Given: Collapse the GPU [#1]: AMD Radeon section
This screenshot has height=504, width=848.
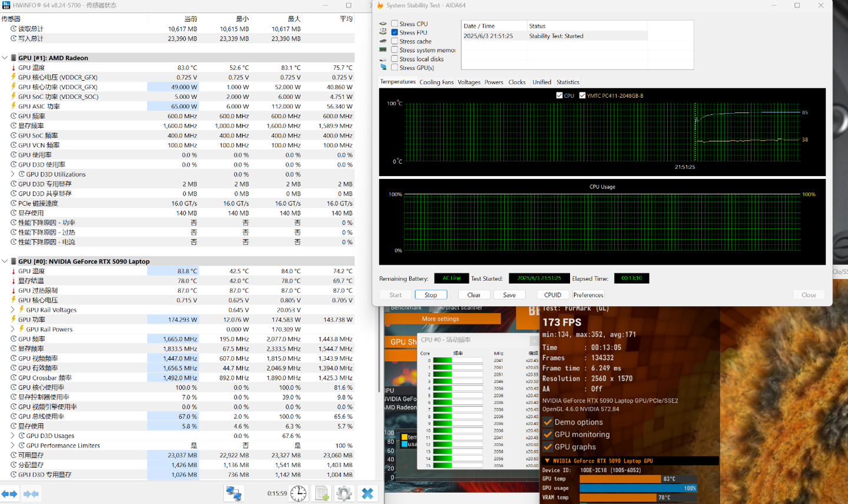Looking at the screenshot, I should coord(5,58).
